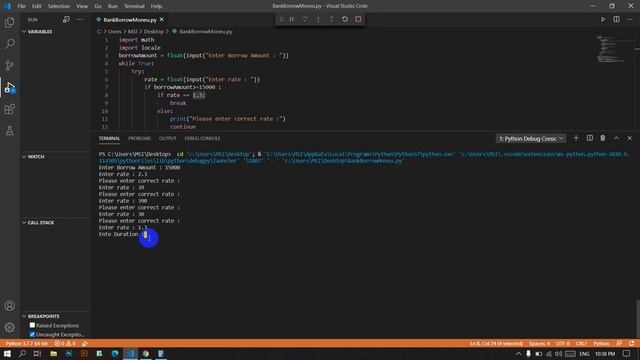Click Desktop in the breadcrumb path
640x360 pixels.
pos(153,31)
